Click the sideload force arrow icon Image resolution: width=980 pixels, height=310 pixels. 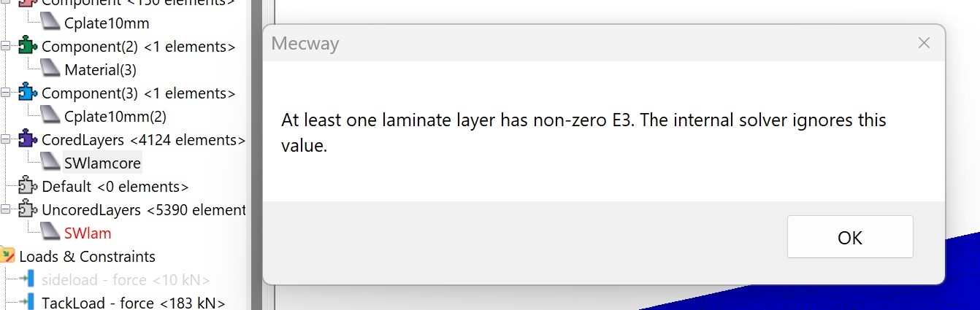tap(28, 279)
